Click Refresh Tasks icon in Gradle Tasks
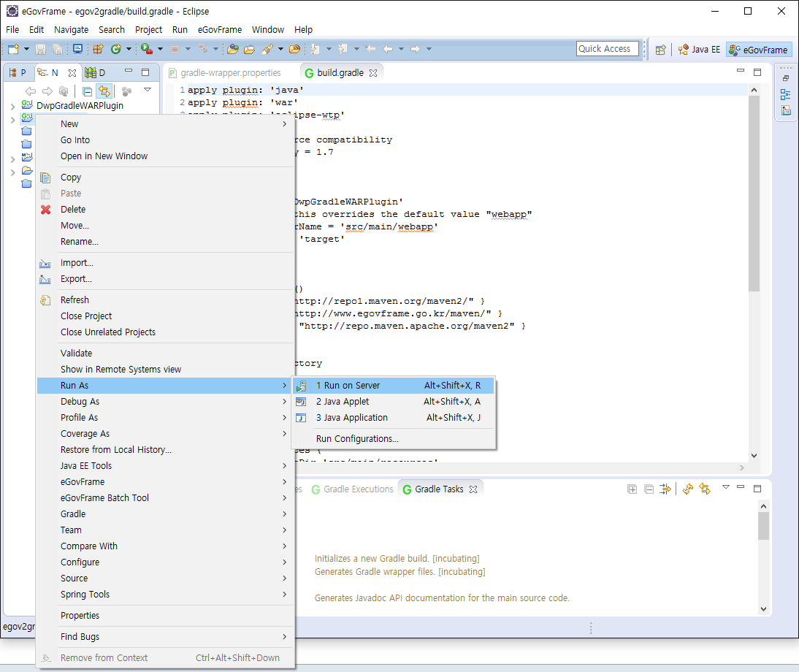This screenshot has height=672, width=799. pyautogui.click(x=688, y=489)
